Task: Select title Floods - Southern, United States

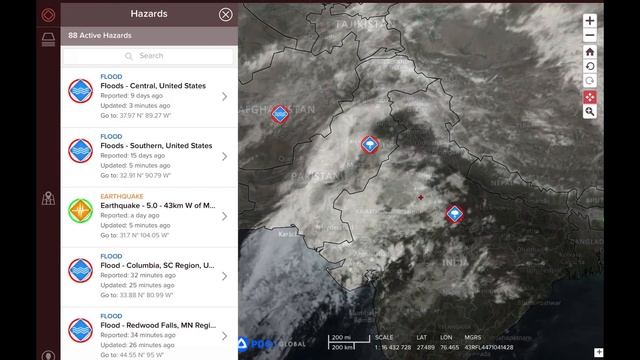Action: [156, 146]
